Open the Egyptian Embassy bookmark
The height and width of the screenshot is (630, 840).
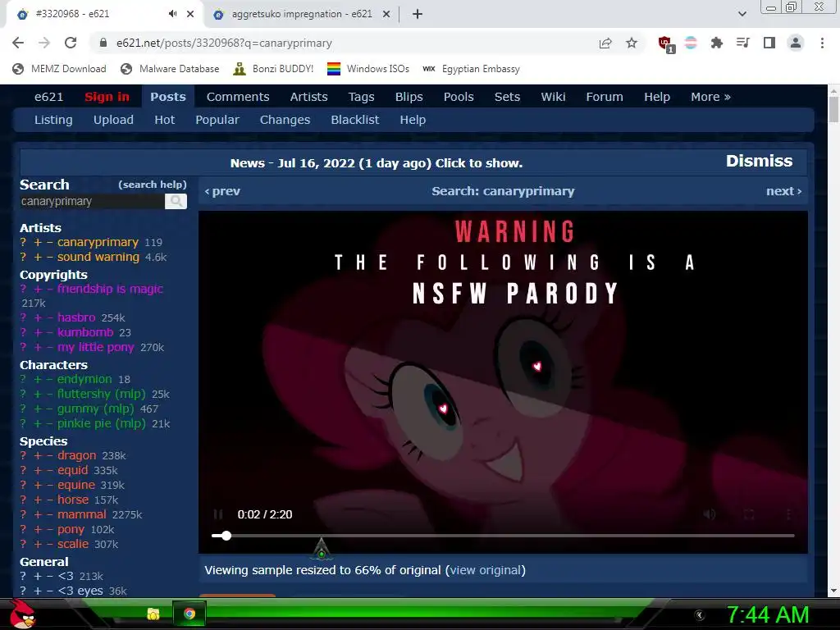point(471,69)
